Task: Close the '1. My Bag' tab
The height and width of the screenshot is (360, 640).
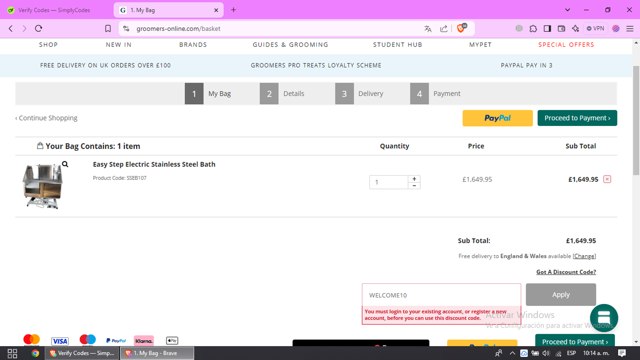Action: pos(216,10)
